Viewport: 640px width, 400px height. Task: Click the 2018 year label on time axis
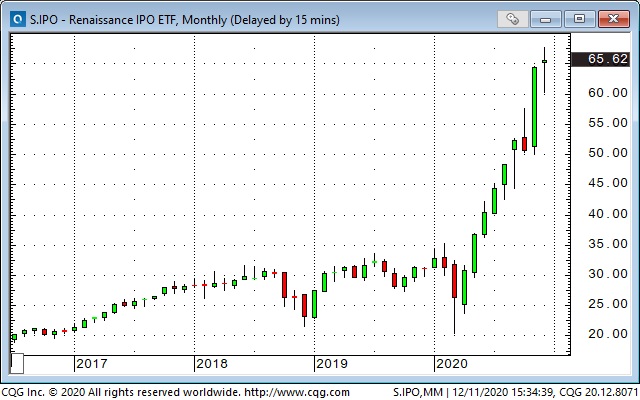pyautogui.click(x=212, y=364)
